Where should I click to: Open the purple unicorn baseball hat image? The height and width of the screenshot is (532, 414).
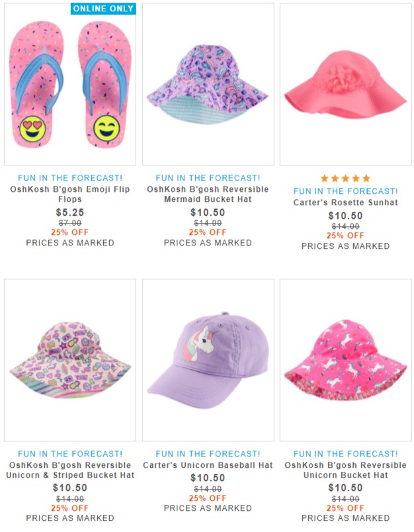(208, 360)
